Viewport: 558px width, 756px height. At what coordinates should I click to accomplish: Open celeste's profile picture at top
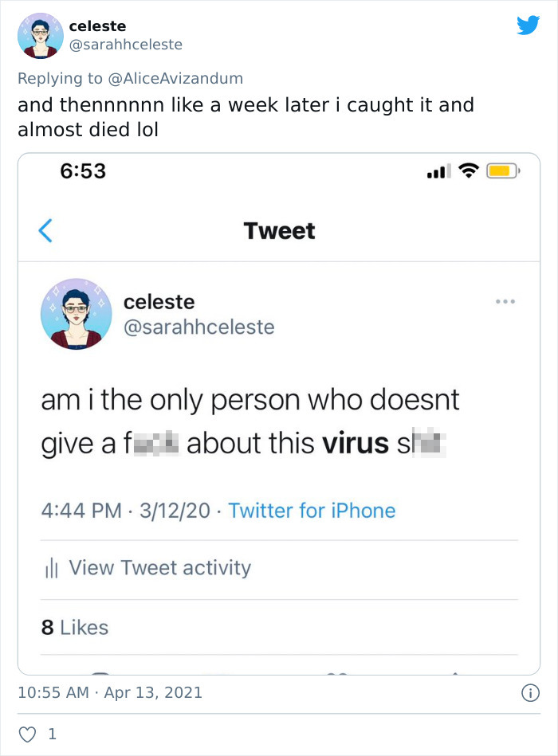40,36
